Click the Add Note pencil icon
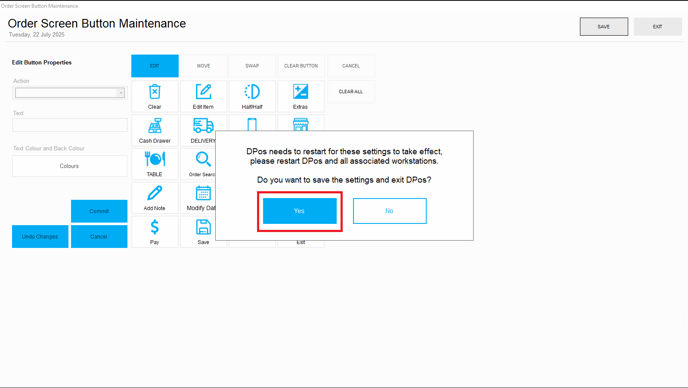Viewport: 688px width, 388px height. click(x=154, y=193)
